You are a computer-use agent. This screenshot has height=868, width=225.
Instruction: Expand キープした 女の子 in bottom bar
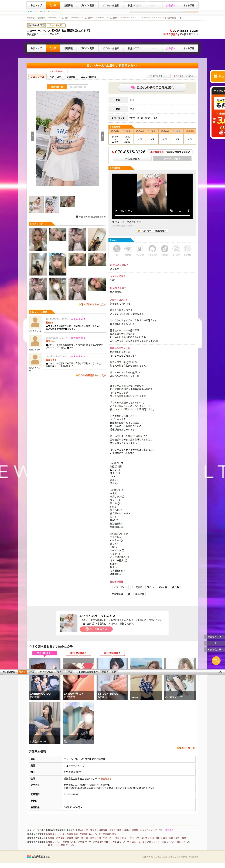click(60, 672)
